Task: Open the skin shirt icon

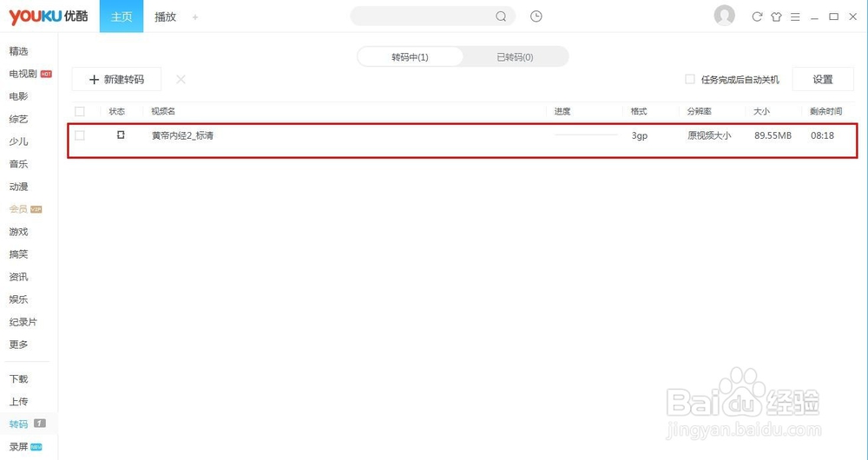Action: pyautogui.click(x=776, y=17)
